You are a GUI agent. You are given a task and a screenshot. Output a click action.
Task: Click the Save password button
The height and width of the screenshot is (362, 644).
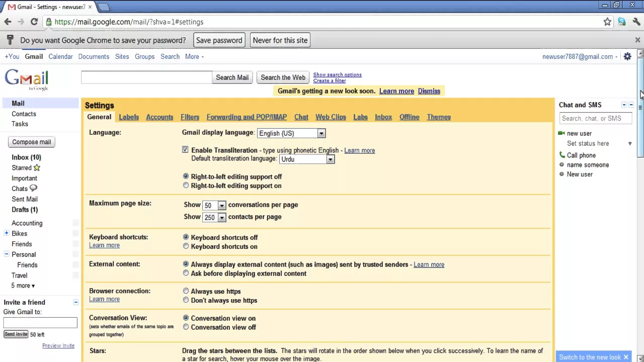click(x=219, y=40)
